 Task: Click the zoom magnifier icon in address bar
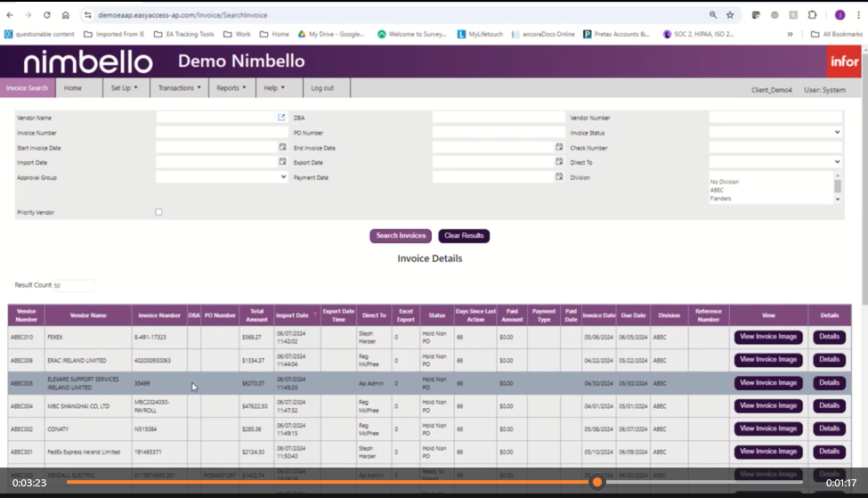pos(713,15)
